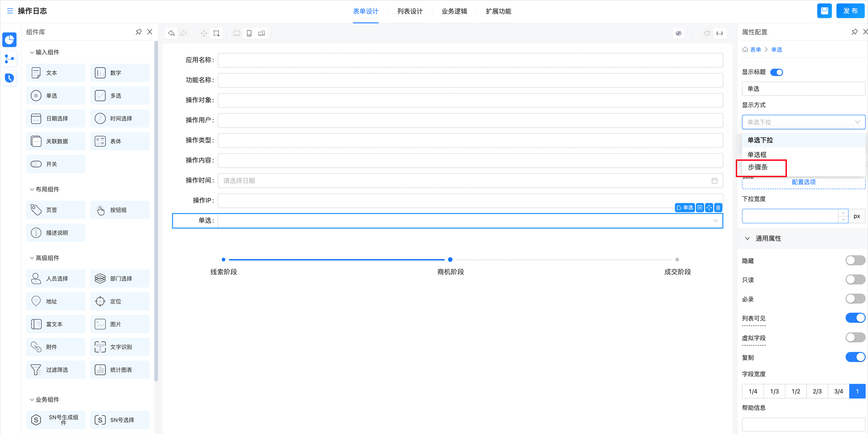868x434 pixels.
Task: Turn off the 显示标题 switch
Action: (x=776, y=72)
